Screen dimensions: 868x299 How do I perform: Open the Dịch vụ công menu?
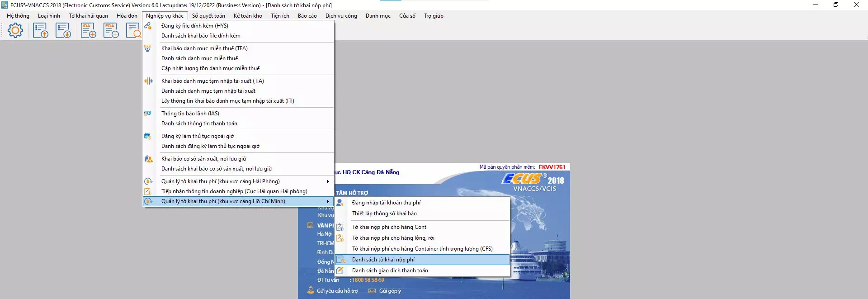tap(341, 16)
